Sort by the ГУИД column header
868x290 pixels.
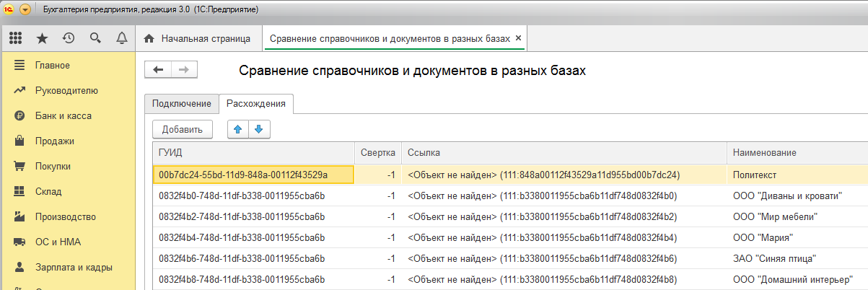pyautogui.click(x=253, y=152)
